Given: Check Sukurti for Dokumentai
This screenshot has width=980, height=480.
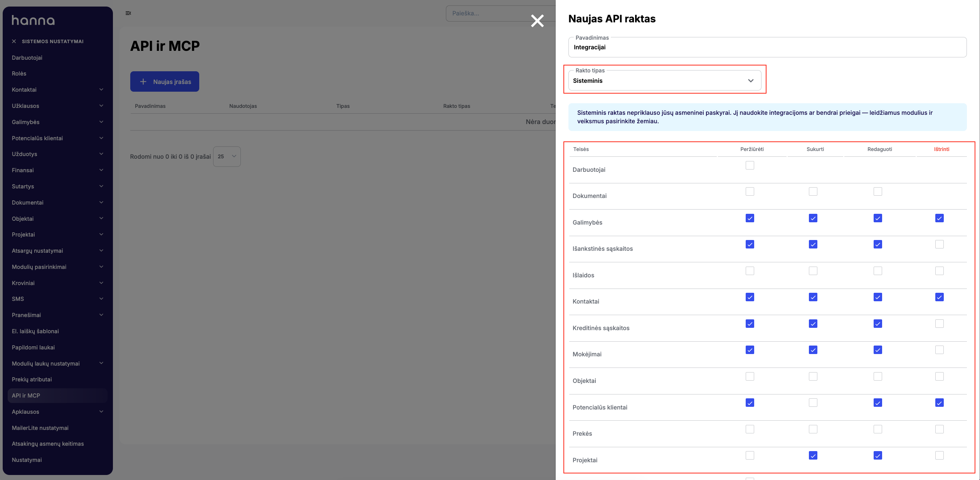Looking at the screenshot, I should click(813, 191).
